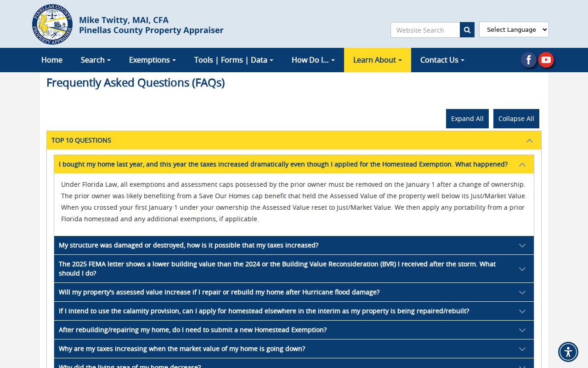
Task: Click the Mike Twitty, MAI, CFA site title
Action: (x=124, y=20)
